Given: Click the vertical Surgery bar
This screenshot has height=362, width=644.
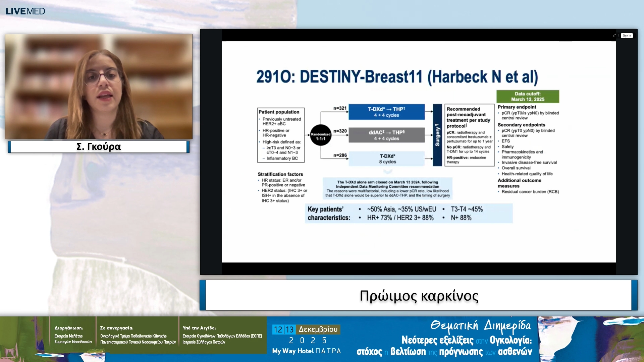Looking at the screenshot, I should point(437,135).
